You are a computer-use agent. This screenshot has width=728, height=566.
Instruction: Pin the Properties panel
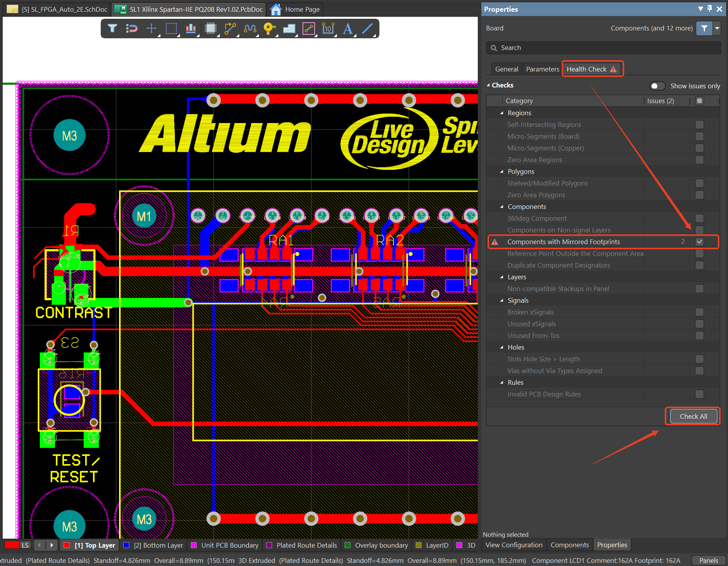(710, 9)
